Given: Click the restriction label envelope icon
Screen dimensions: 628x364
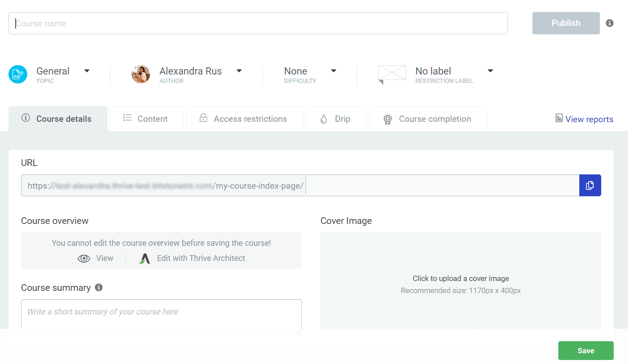Looking at the screenshot, I should [392, 74].
